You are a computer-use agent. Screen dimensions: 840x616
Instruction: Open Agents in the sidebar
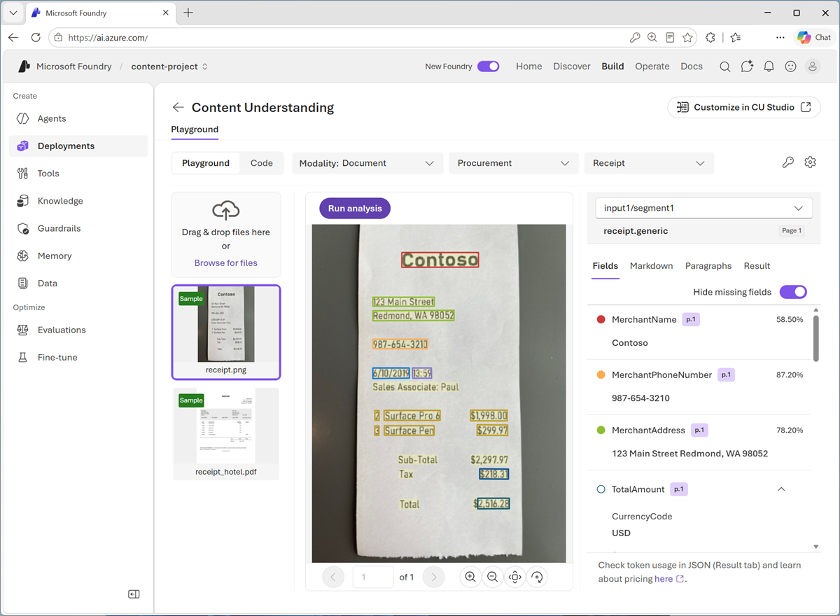pyautogui.click(x=78, y=118)
